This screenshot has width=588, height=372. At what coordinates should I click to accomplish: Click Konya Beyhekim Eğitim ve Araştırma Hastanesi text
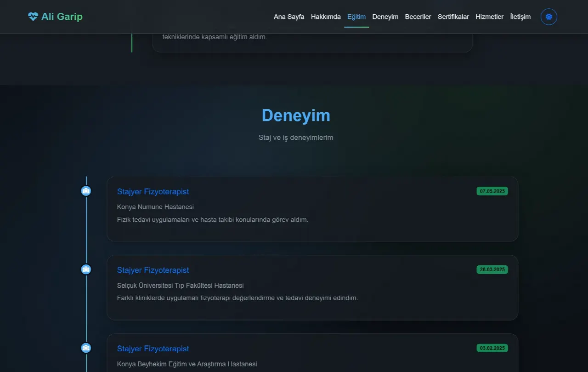click(x=187, y=364)
